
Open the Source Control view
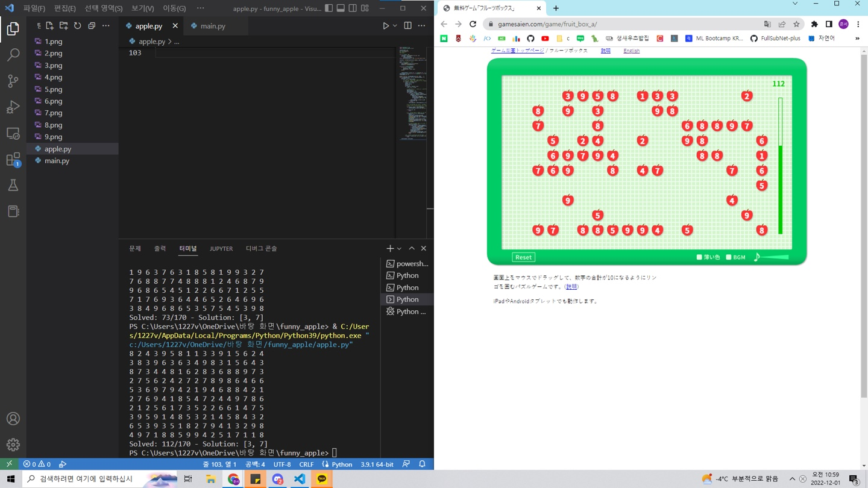13,81
